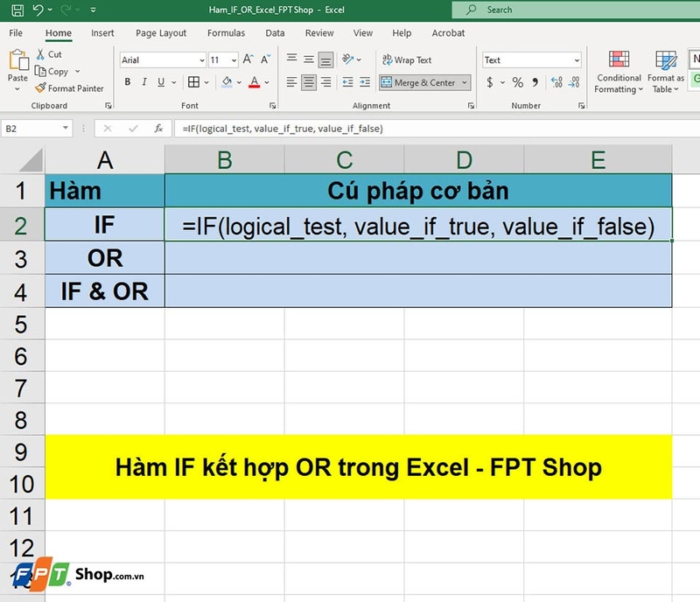Toggle Wrap Text
The image size is (700, 602).
407,59
